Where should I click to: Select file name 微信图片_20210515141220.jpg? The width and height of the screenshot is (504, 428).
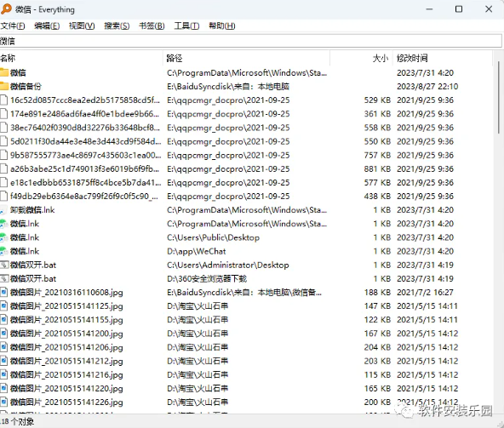pos(66,389)
